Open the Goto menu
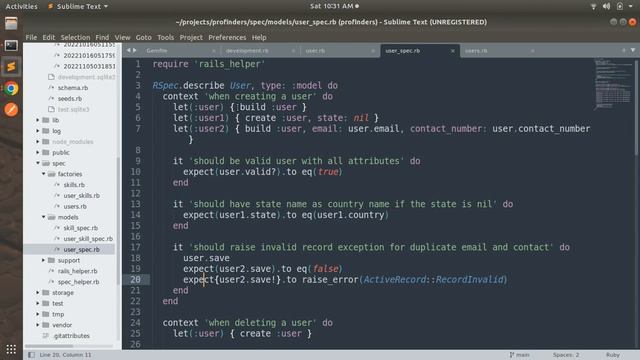 143,37
